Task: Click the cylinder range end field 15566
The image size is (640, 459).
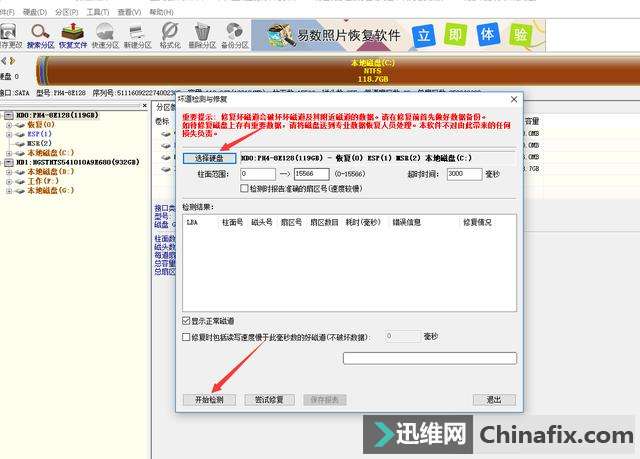Action: 311,174
